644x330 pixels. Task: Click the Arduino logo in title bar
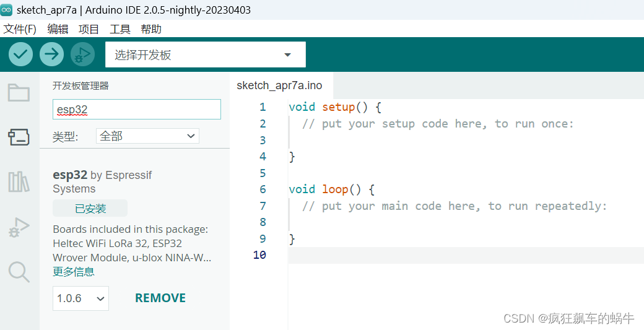[x=6, y=10]
